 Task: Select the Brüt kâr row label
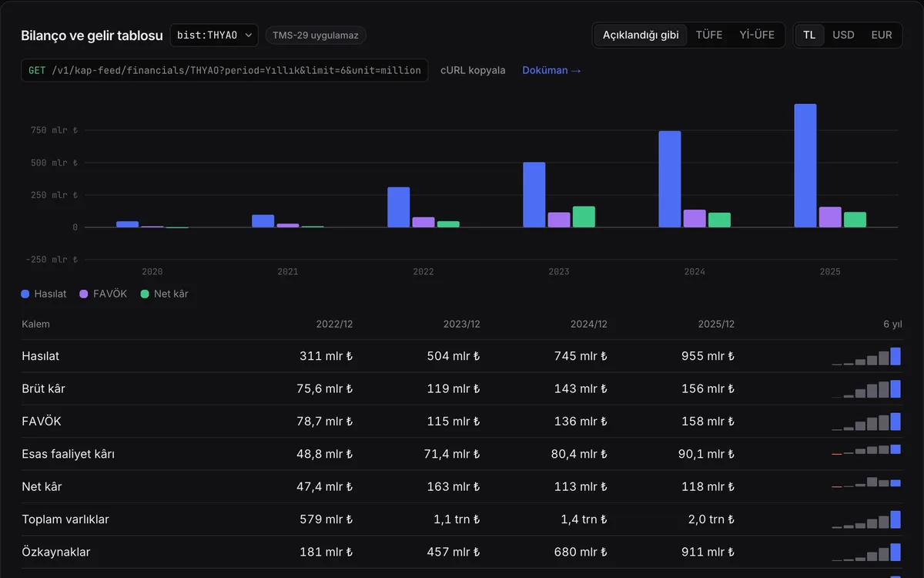tap(43, 388)
